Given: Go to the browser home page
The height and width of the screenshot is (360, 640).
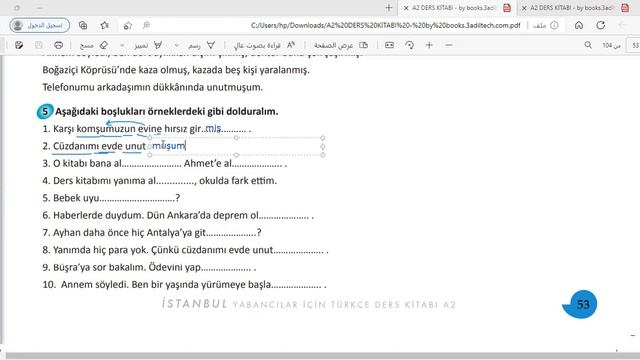Looking at the screenshot, I should (579, 25).
